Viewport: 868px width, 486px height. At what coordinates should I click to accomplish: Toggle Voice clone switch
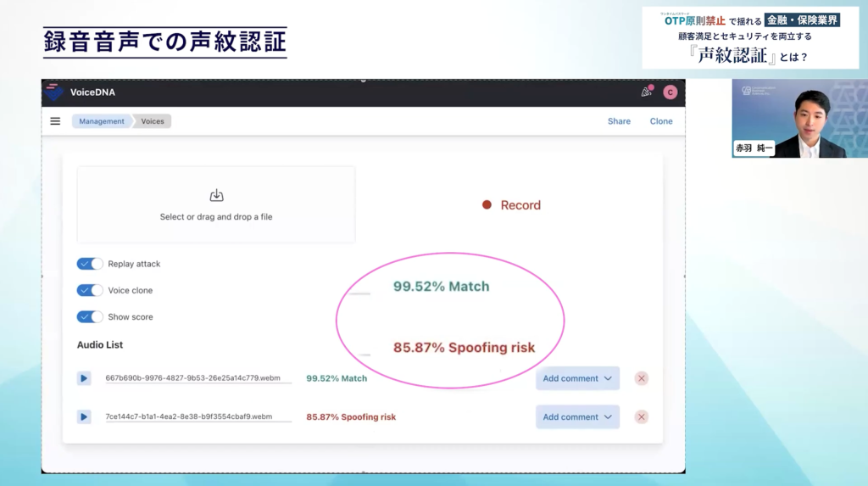[x=90, y=290]
